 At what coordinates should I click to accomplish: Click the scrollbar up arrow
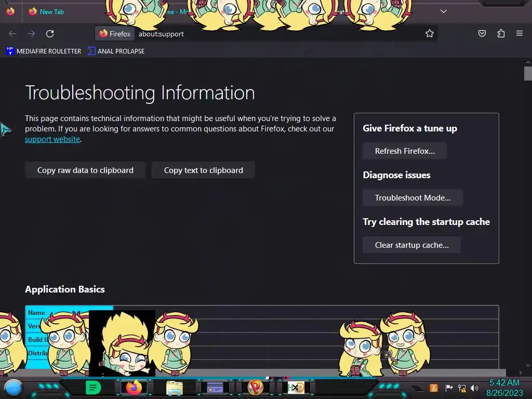(528, 62)
